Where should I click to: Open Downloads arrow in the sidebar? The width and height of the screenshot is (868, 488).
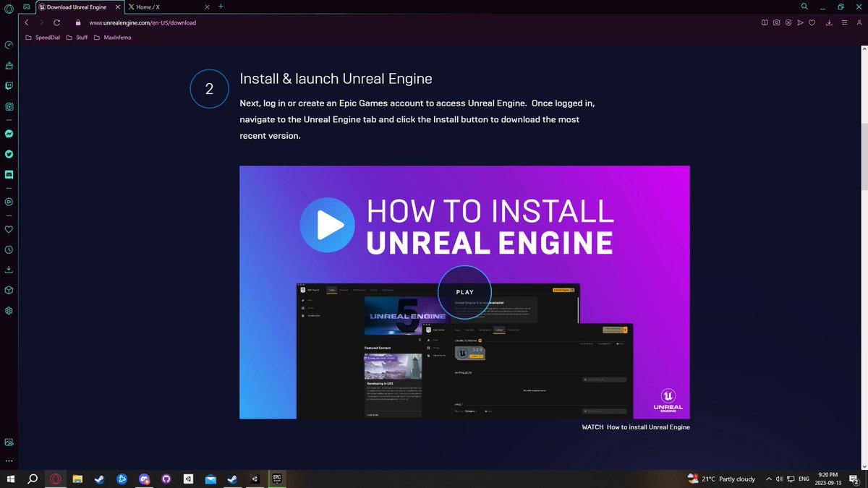click(9, 270)
